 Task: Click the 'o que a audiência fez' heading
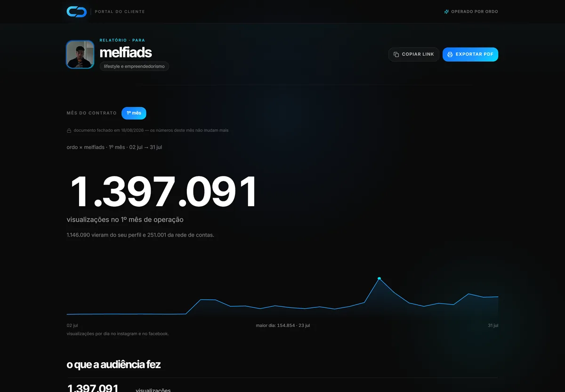point(113,365)
